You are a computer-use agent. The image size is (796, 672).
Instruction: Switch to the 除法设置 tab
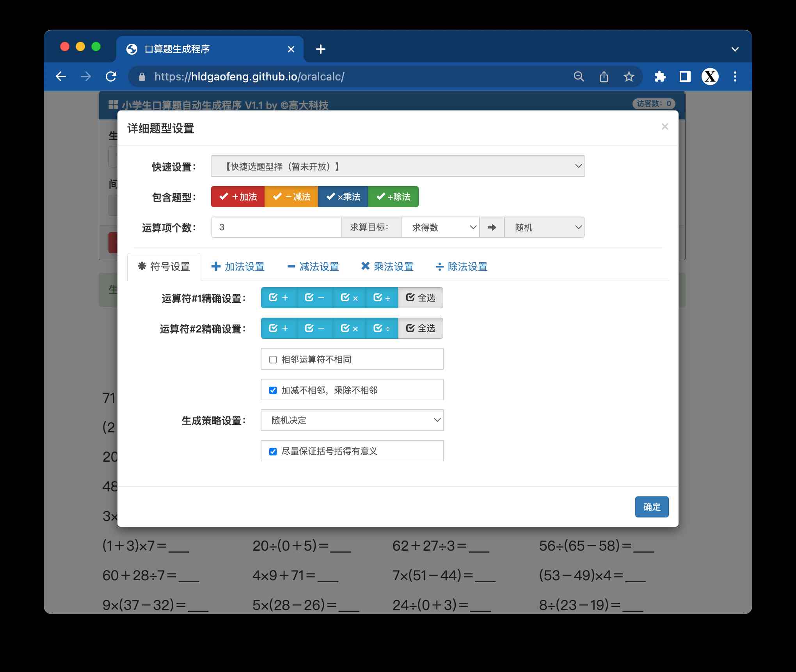(461, 267)
